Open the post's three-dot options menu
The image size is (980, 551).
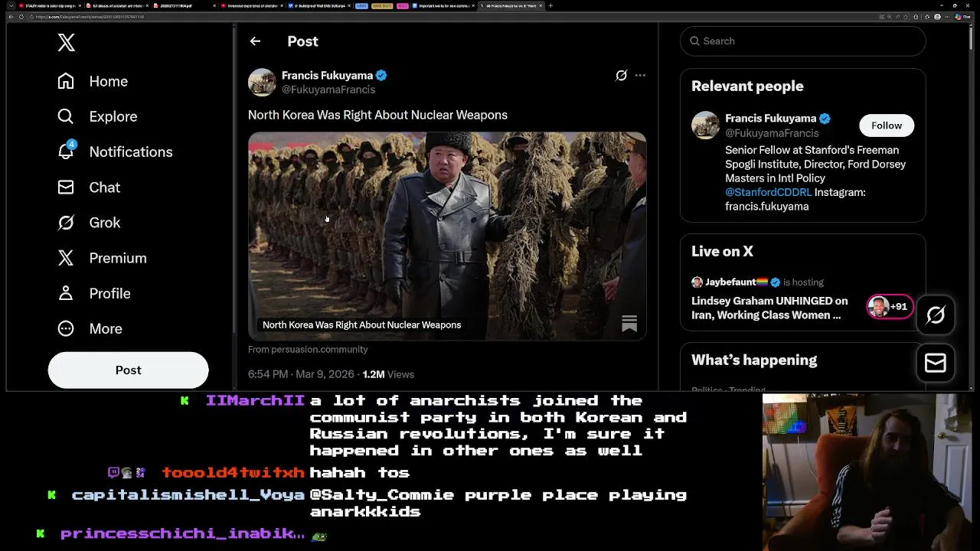[x=640, y=75]
